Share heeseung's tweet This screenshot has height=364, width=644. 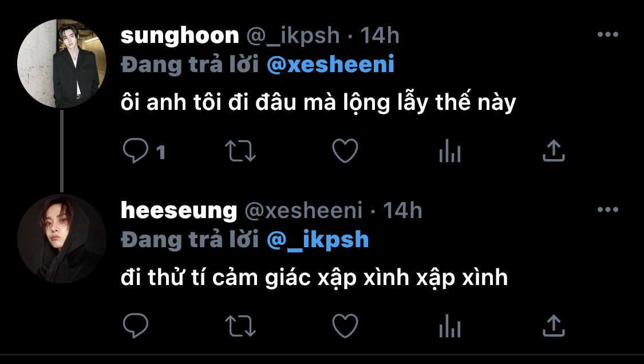554,326
